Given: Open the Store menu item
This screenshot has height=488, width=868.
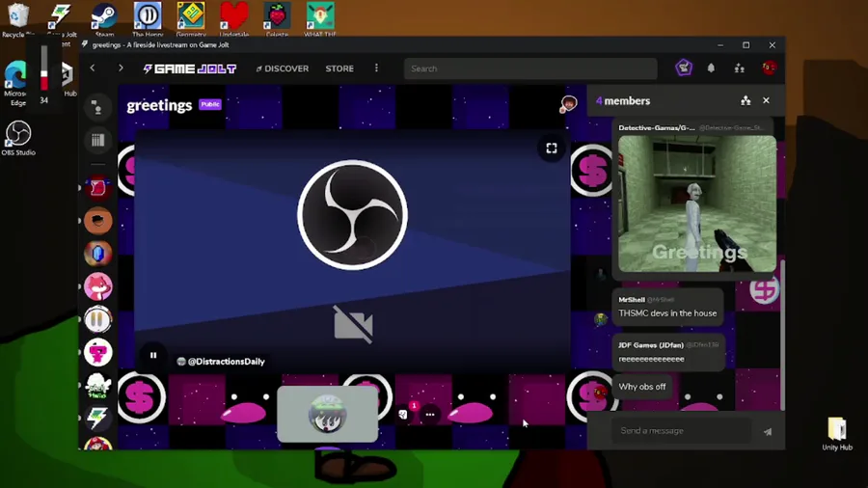Looking at the screenshot, I should [339, 68].
